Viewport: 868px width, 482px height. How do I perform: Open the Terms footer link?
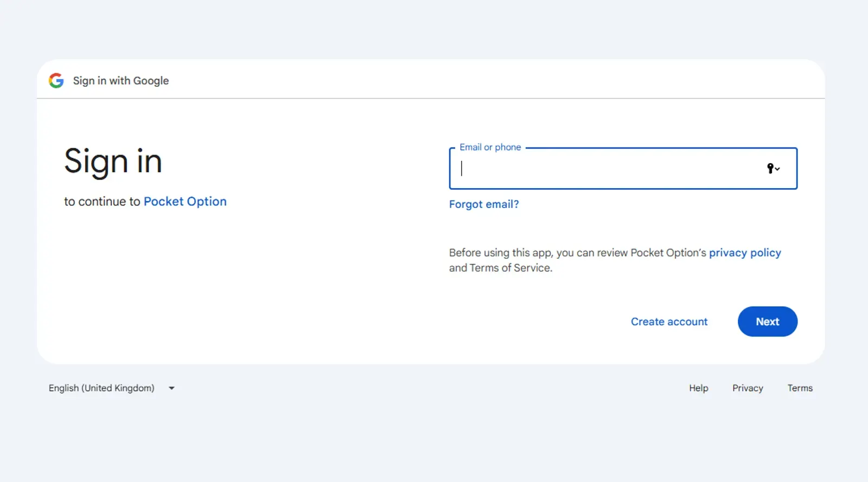(800, 388)
